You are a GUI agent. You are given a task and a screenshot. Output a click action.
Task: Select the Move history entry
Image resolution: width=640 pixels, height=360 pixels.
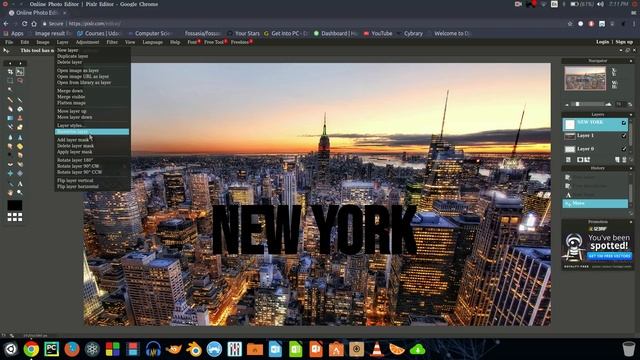[x=596, y=203]
